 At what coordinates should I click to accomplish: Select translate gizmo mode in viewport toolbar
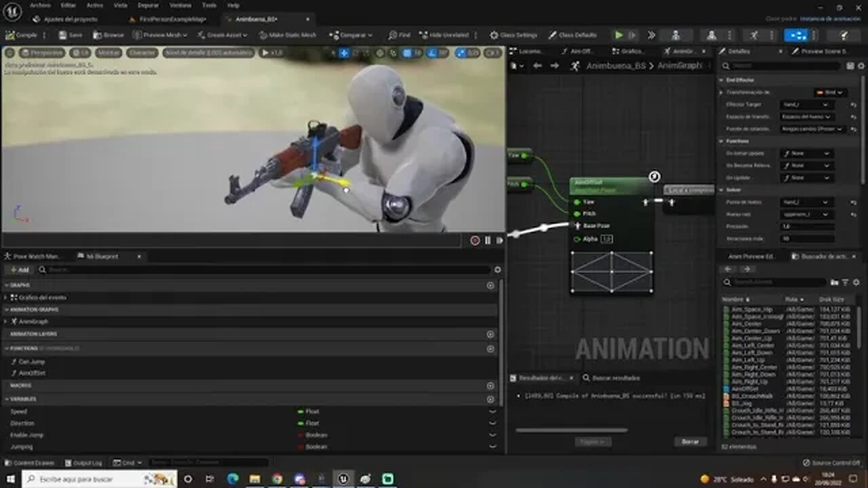click(344, 52)
